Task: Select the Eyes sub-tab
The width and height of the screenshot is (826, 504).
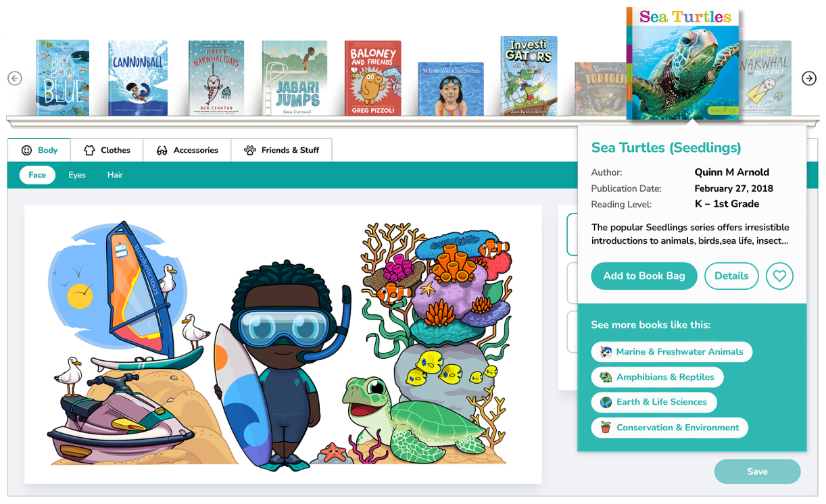Action: (x=77, y=175)
